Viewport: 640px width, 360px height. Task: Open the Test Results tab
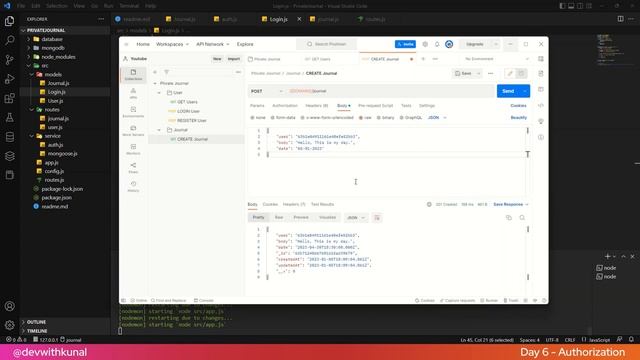point(322,204)
